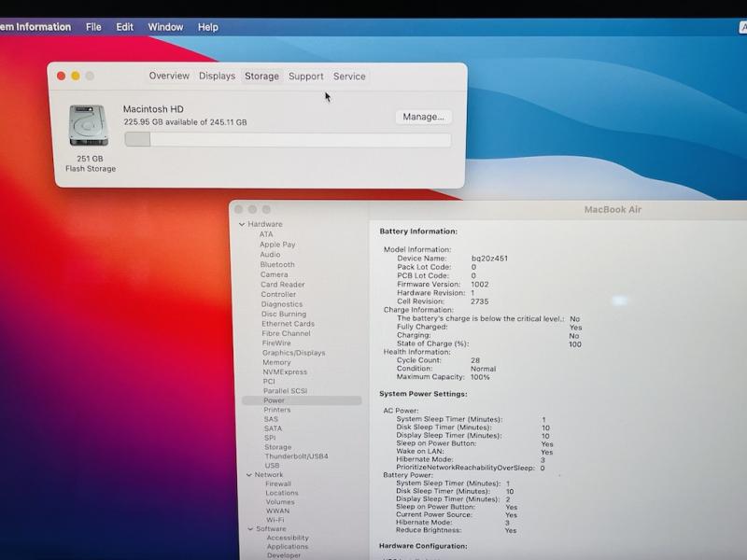
Task: Collapse the Network section chevron
Action: tap(249, 475)
